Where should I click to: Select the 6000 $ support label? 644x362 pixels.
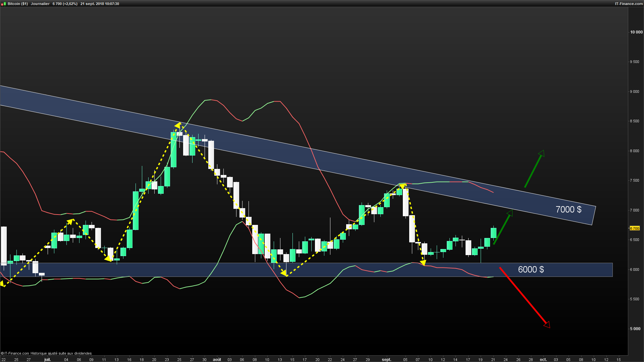[531, 269]
